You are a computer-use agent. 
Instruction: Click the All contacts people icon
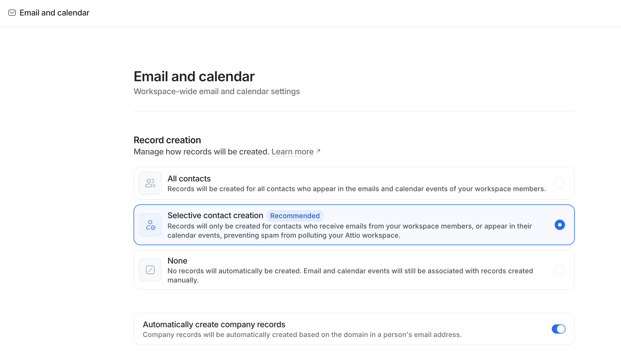coord(150,183)
